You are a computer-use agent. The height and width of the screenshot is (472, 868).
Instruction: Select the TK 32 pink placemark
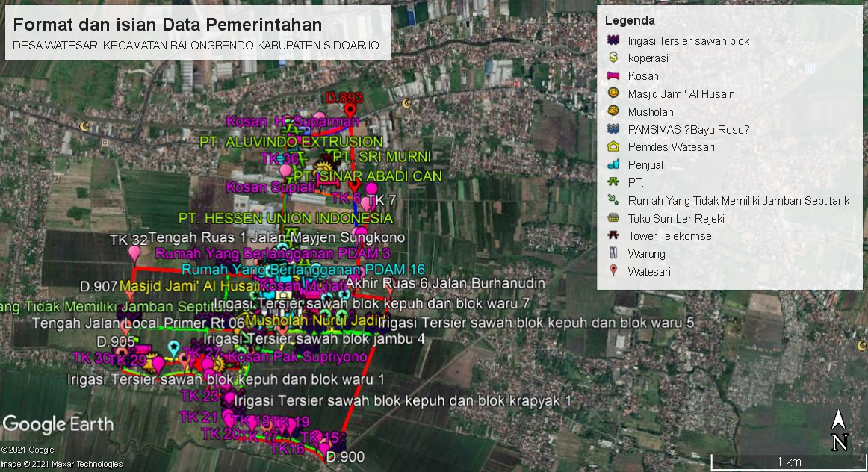135,254
